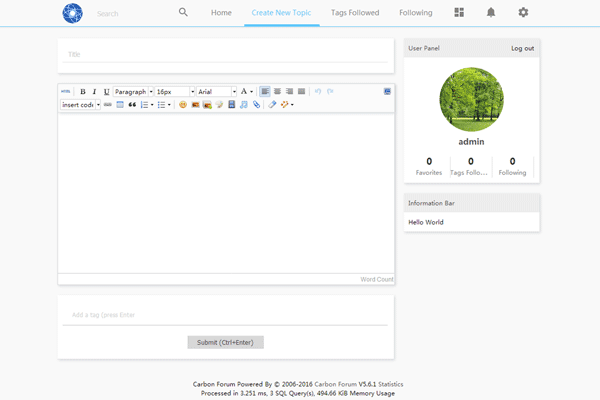Image resolution: width=600 pixels, height=400 pixels.
Task: Open the Paragraph format dropdown
Action: (133, 91)
